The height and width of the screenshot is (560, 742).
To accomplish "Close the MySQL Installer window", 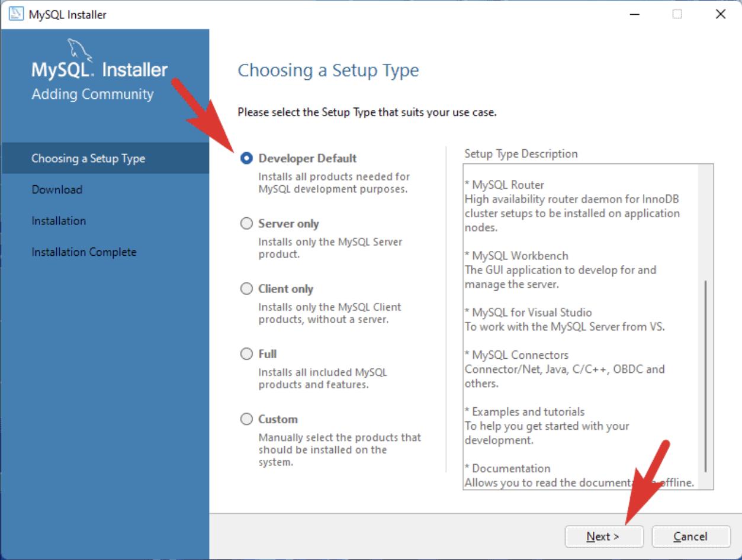I will click(x=720, y=15).
